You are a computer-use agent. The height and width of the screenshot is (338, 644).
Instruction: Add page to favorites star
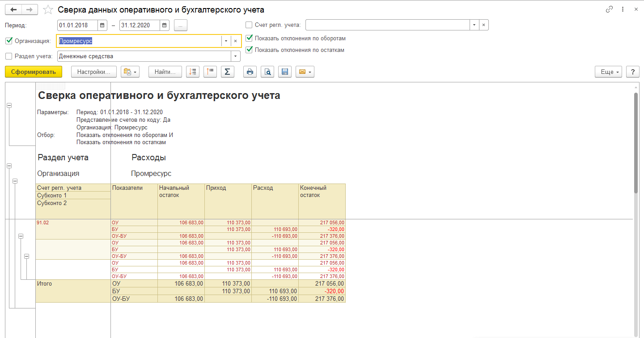(x=48, y=9)
